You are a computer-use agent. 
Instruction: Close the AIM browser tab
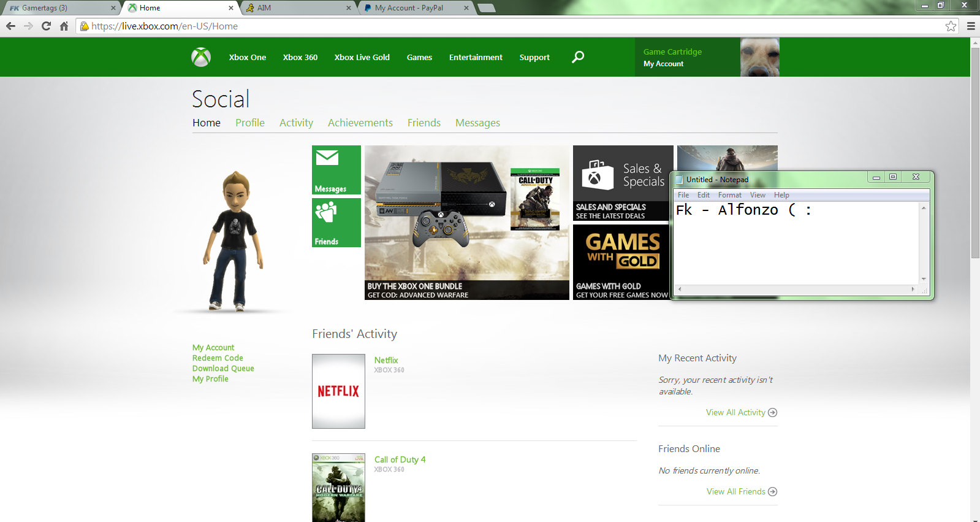349,8
